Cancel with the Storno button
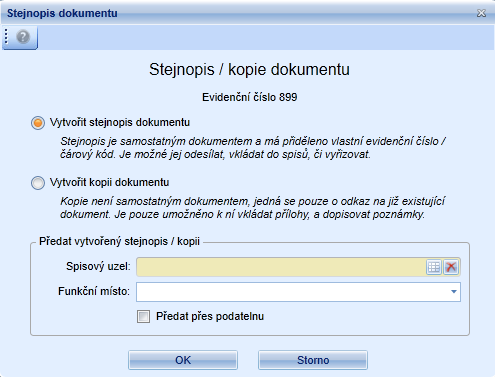This screenshot has width=495, height=377. coord(313,360)
